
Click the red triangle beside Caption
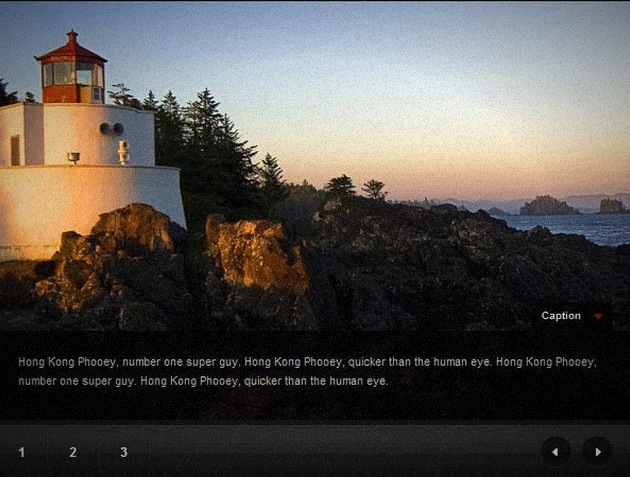click(x=598, y=316)
